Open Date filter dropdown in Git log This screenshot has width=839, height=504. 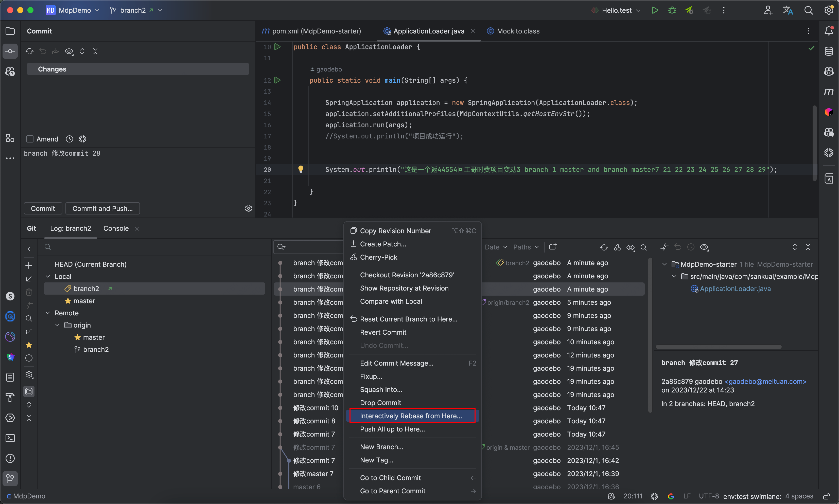496,247
